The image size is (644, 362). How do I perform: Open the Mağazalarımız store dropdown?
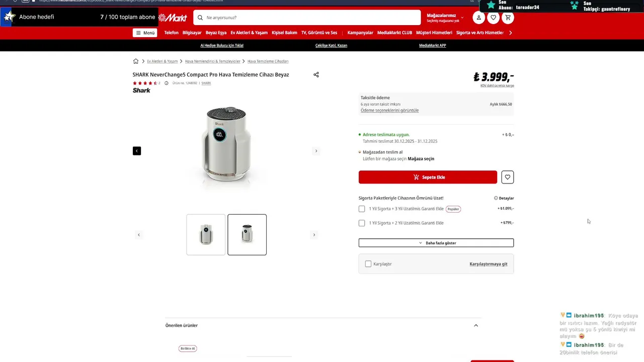(445, 18)
